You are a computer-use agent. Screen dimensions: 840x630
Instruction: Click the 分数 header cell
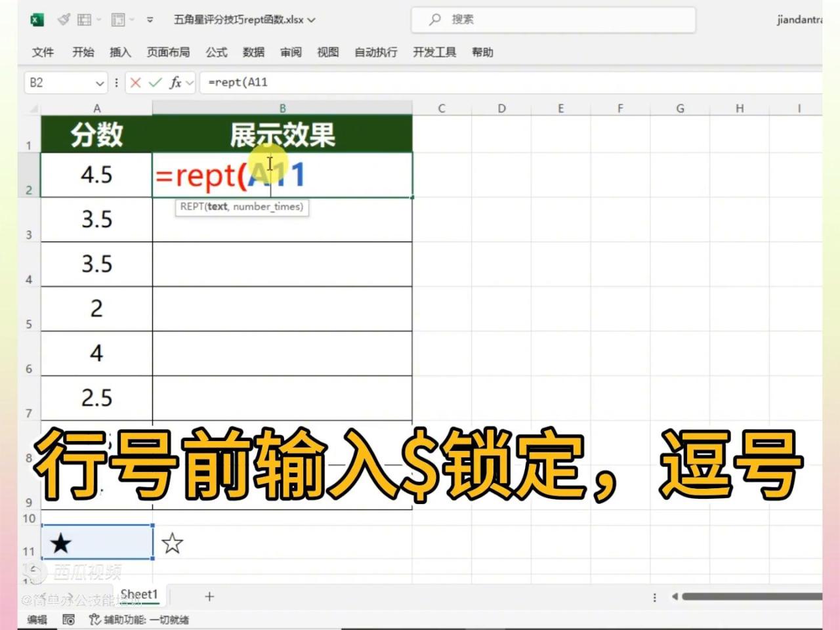pyautogui.click(x=96, y=135)
